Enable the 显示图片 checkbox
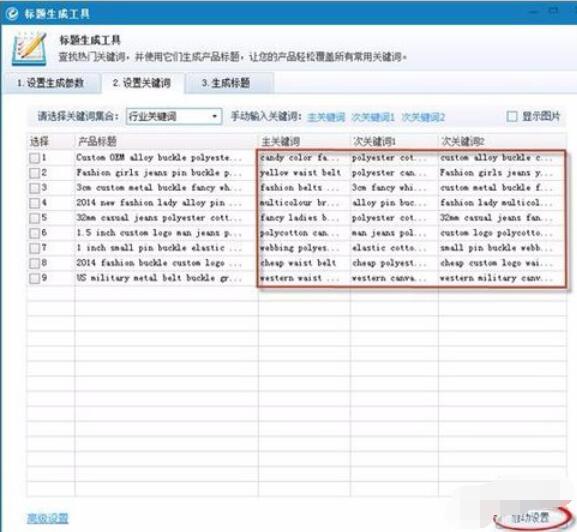The width and height of the screenshot is (577, 532). 512,117
